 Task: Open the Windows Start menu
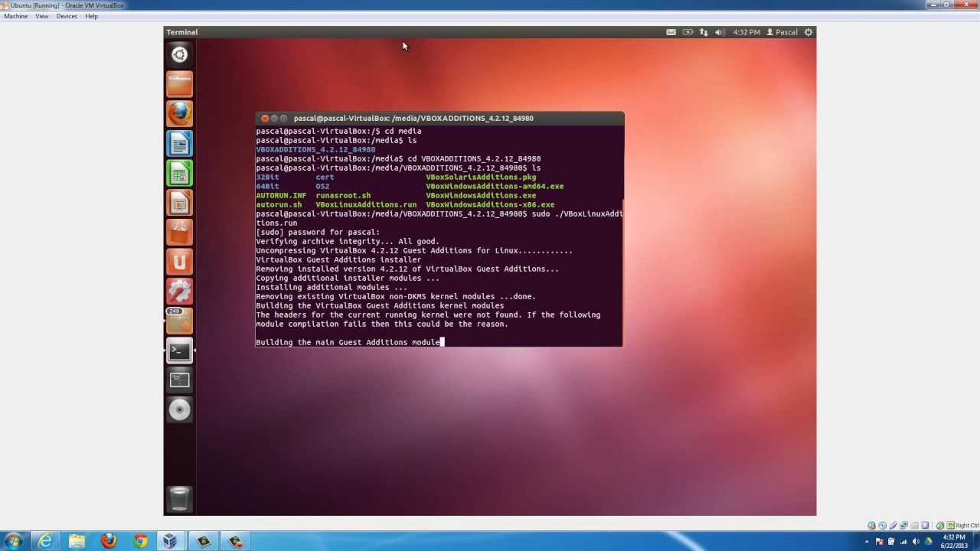coord(14,541)
